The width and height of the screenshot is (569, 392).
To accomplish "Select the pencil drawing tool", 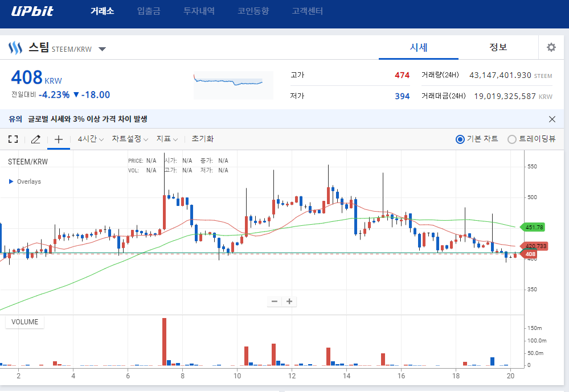I will click(35, 139).
